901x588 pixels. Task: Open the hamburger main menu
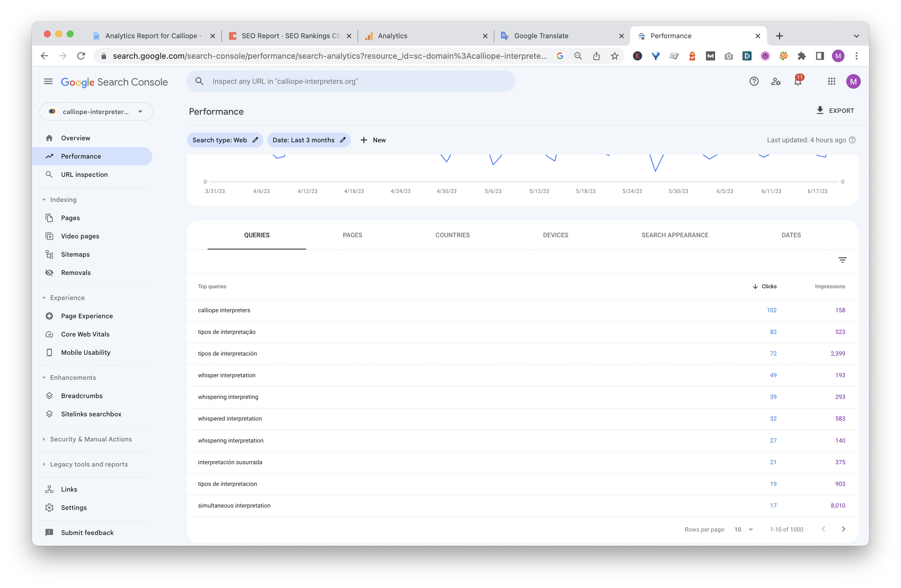pos(48,81)
